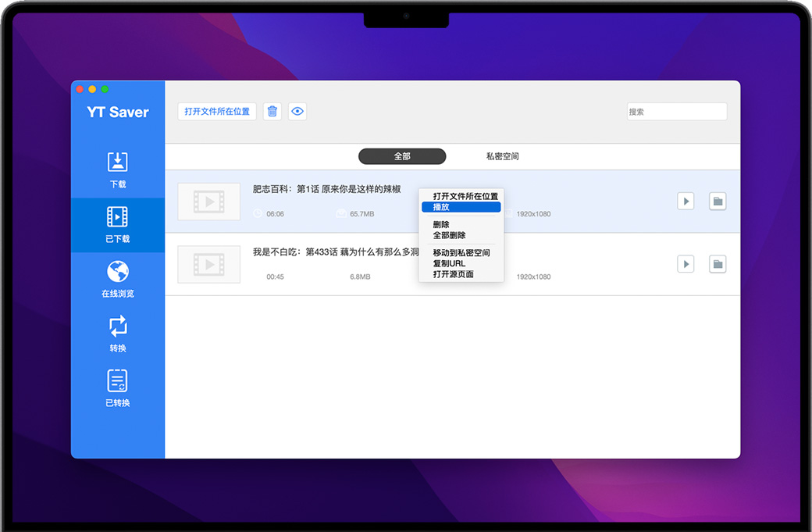The width and height of the screenshot is (812, 532).
Task: Click the yellow minimize window button
Action: pyautogui.click(x=92, y=89)
